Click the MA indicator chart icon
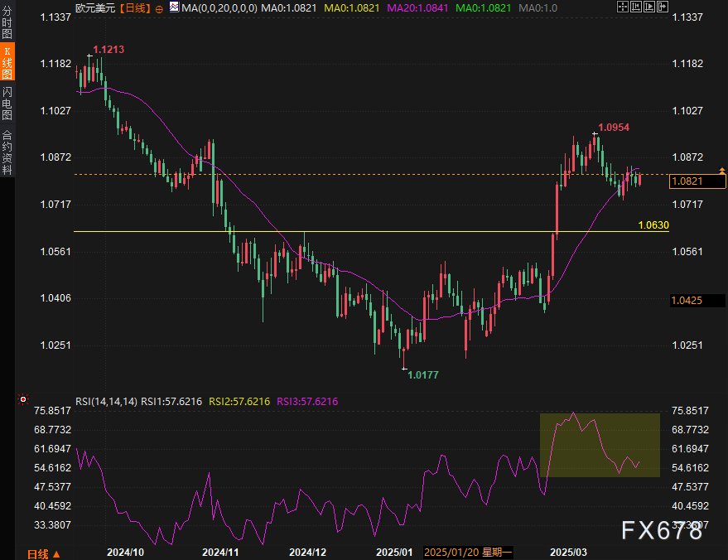This screenshot has height=560, width=728. point(173,7)
